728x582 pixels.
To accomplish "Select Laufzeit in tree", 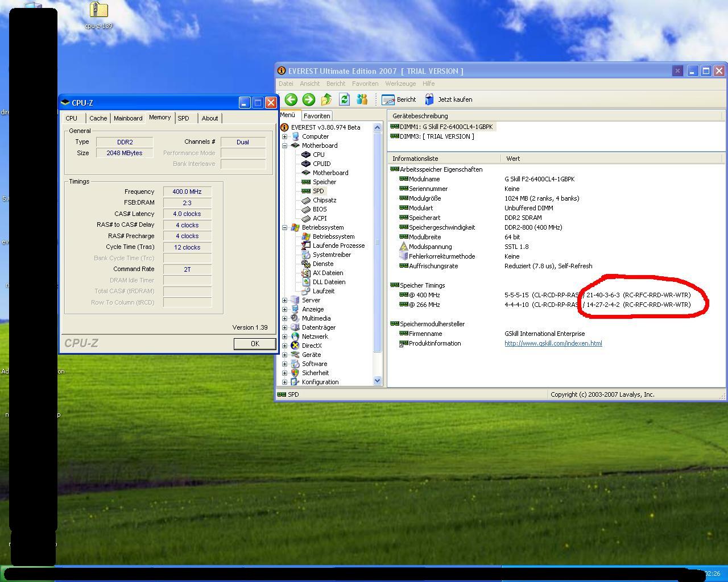I will click(323, 291).
